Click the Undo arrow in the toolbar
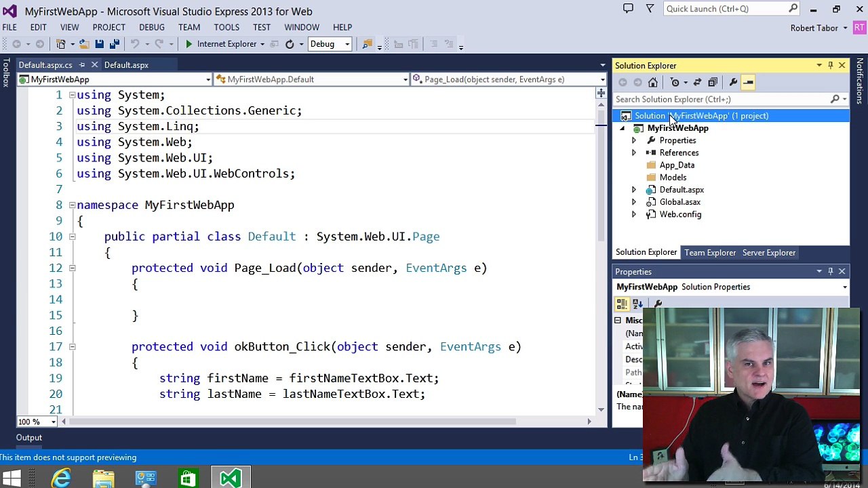The height and width of the screenshot is (488, 868). 134,44
